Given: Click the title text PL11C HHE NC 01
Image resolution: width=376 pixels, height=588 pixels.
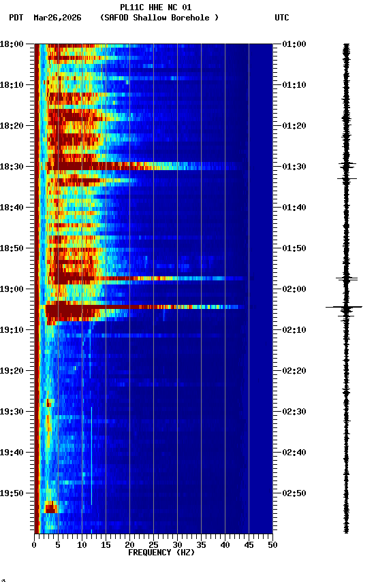Looking at the screenshot, I should coord(156,7).
